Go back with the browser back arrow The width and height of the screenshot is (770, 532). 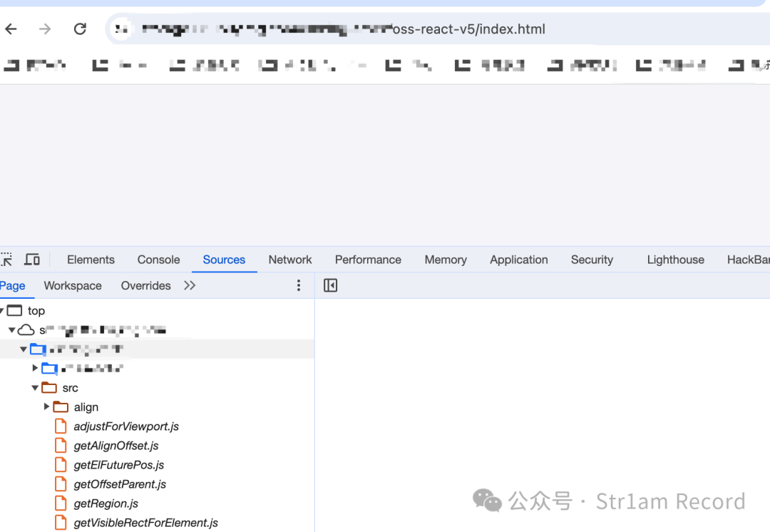(x=11, y=29)
